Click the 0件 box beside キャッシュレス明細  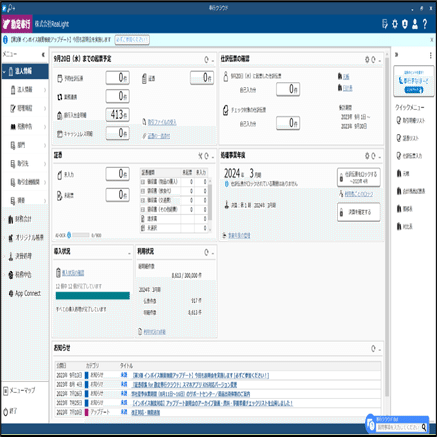(x=118, y=133)
